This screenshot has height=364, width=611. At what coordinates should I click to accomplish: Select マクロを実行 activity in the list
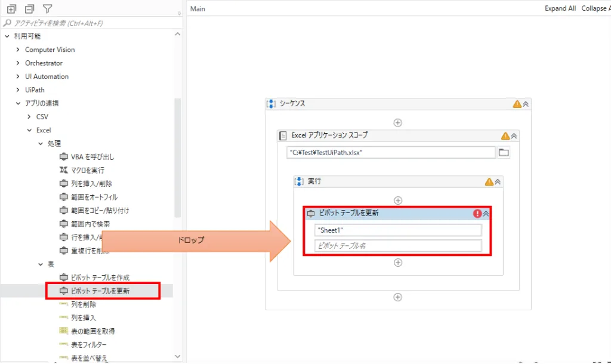coord(88,170)
